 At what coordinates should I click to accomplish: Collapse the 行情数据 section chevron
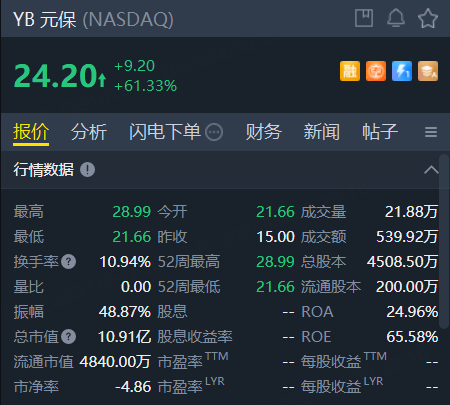[431, 170]
